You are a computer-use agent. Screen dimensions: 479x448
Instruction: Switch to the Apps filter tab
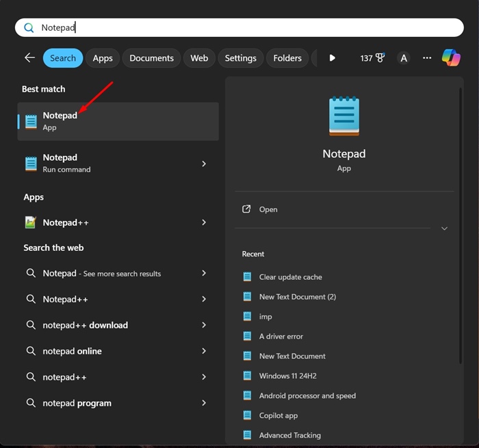pyautogui.click(x=103, y=58)
